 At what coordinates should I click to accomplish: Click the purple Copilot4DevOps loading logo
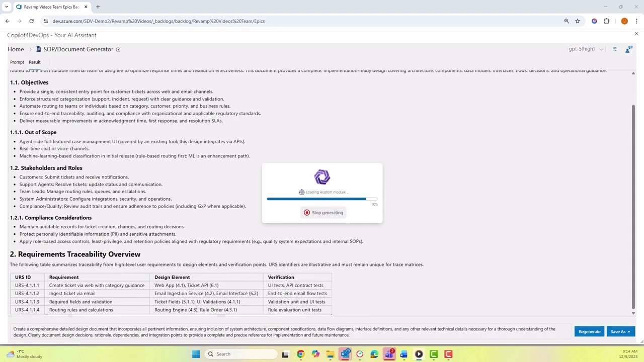(x=322, y=177)
